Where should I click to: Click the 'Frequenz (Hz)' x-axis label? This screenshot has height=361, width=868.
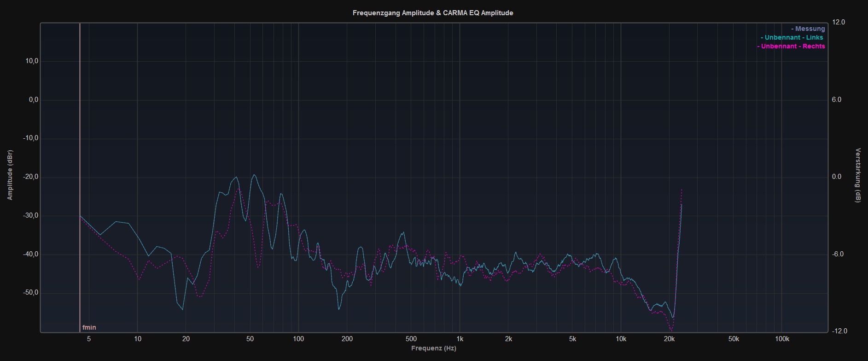pos(434,348)
